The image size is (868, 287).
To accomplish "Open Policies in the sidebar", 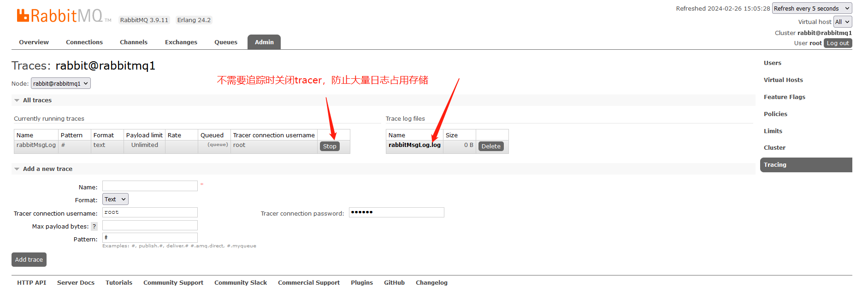I will (x=775, y=114).
